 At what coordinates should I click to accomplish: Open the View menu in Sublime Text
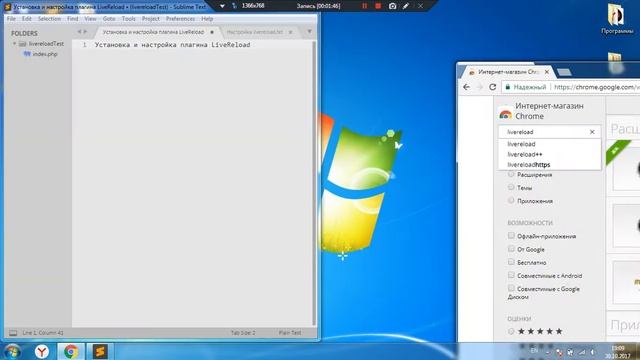(x=90, y=19)
